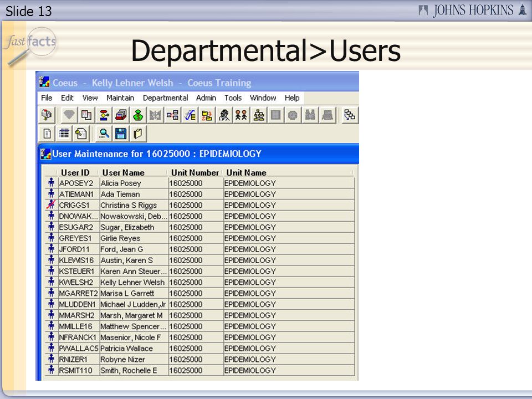Select the name Patricia Wallace
Screen dimensions: 532x399
(126, 349)
